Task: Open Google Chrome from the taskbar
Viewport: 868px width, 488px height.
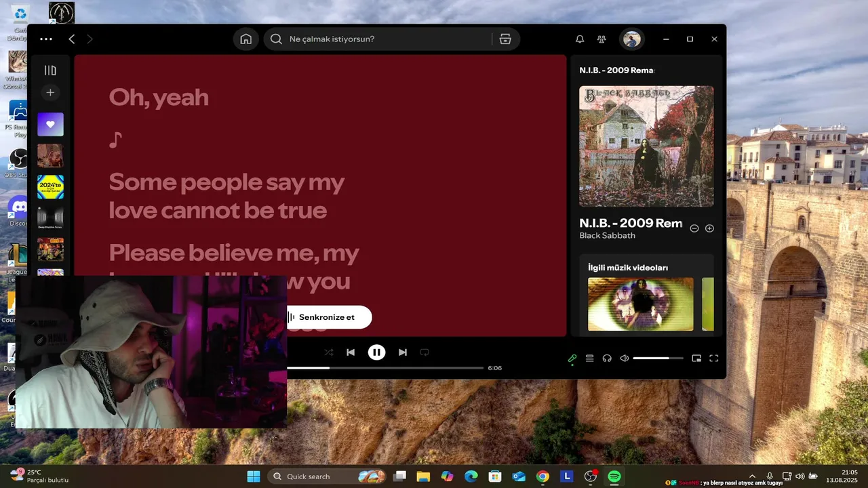Action: pos(542,476)
